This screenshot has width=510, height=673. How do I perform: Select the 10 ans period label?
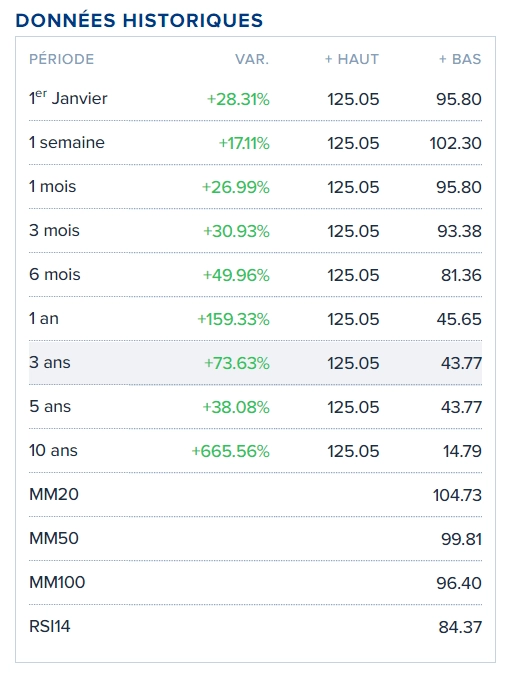click(x=53, y=450)
